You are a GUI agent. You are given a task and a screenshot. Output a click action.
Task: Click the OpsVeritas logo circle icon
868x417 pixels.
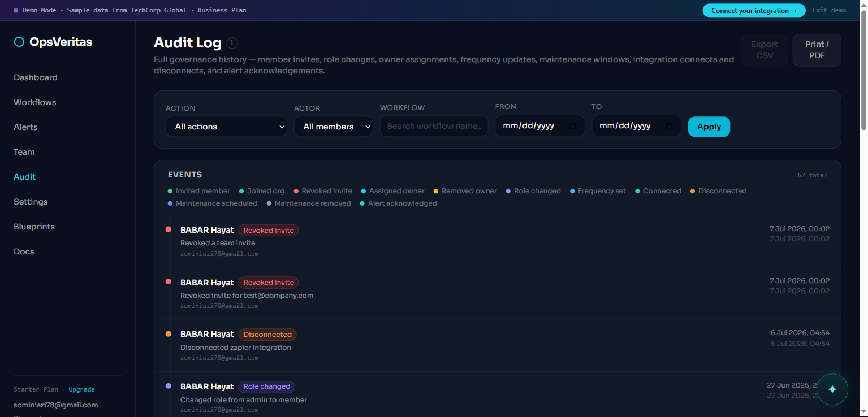pyautogui.click(x=19, y=42)
